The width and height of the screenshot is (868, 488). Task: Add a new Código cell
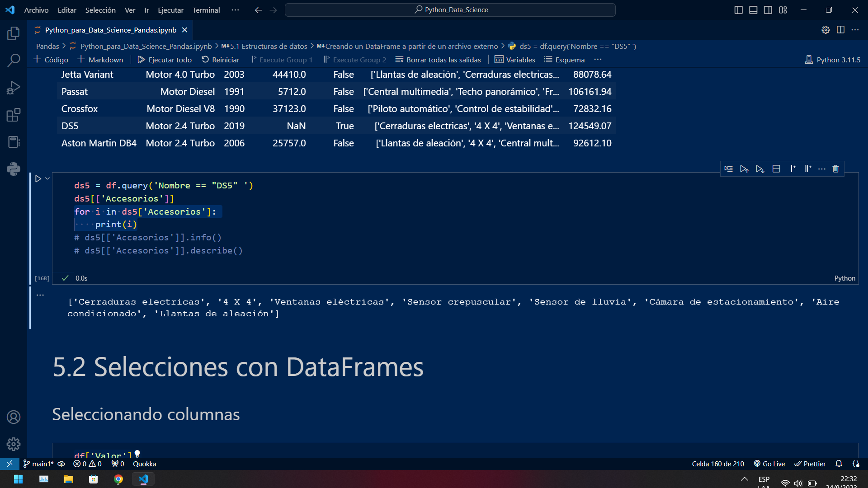51,60
